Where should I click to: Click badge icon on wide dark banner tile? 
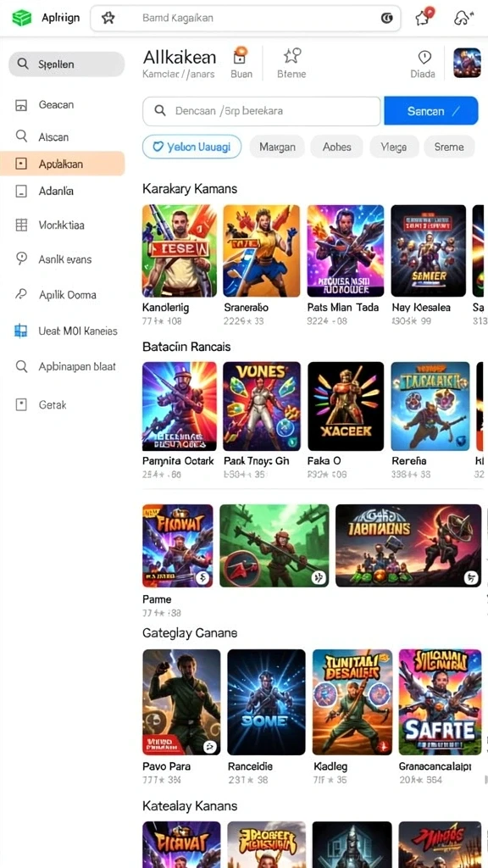click(471, 578)
